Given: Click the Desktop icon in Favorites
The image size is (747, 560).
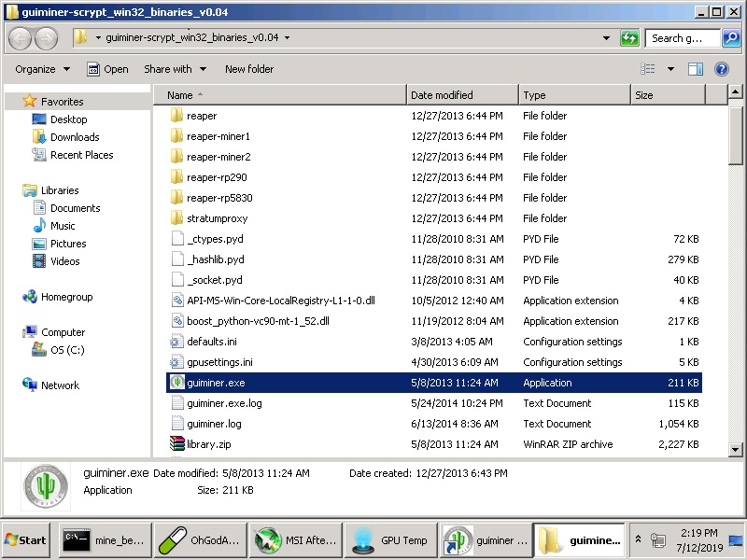Looking at the screenshot, I should (x=39, y=119).
